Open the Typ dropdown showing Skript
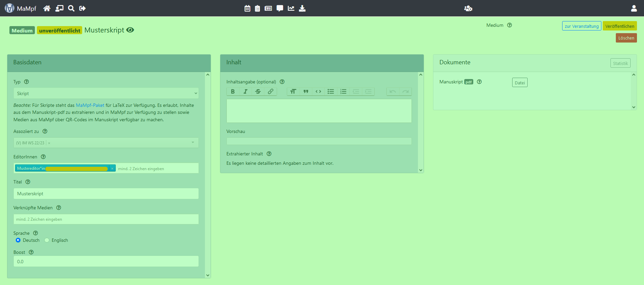The image size is (644, 285). click(106, 93)
